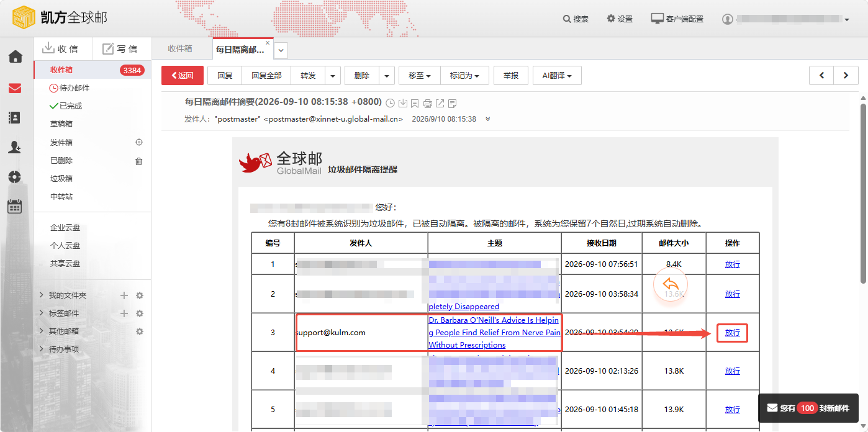
Task: Open the 标记为 dropdown
Action: click(x=464, y=76)
